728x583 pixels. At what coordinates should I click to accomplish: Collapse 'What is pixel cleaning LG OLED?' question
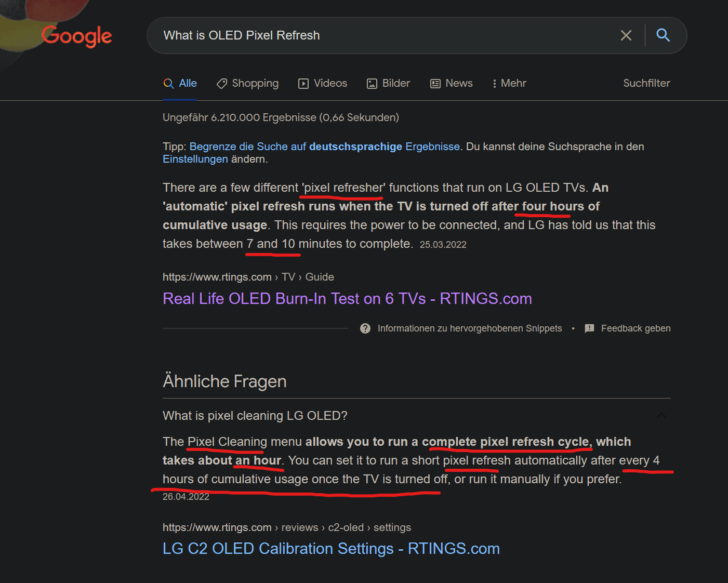417,416
